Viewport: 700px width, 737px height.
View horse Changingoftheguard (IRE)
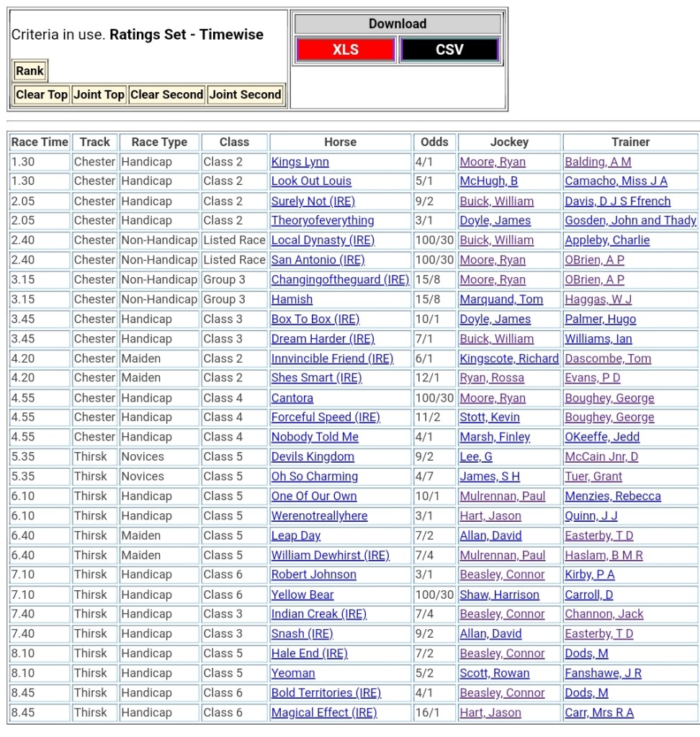pos(339,280)
